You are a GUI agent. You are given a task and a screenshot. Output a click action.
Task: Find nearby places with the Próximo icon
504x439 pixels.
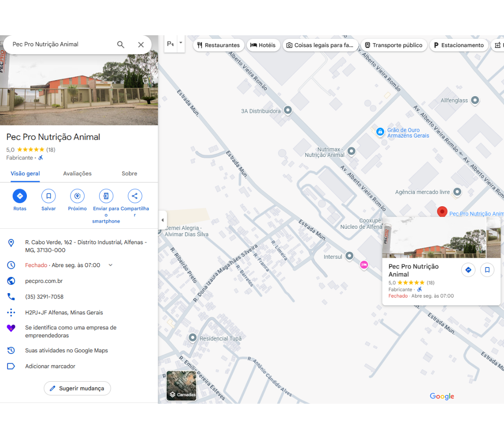[78, 196]
